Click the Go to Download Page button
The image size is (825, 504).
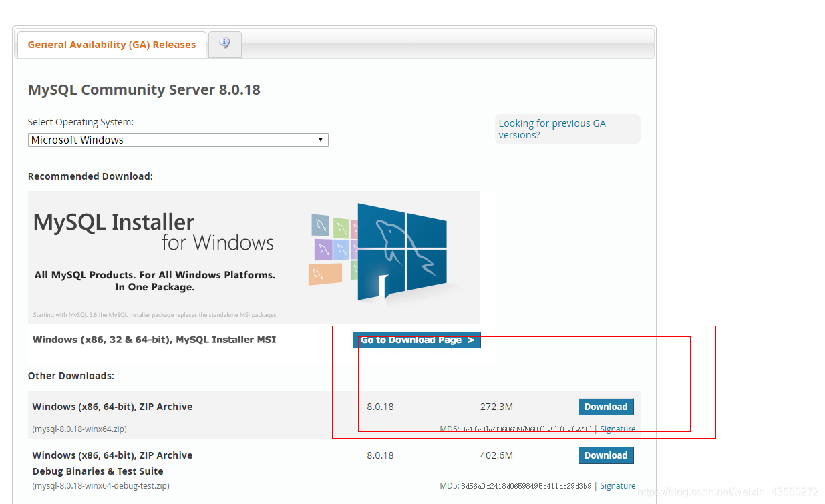pos(417,340)
